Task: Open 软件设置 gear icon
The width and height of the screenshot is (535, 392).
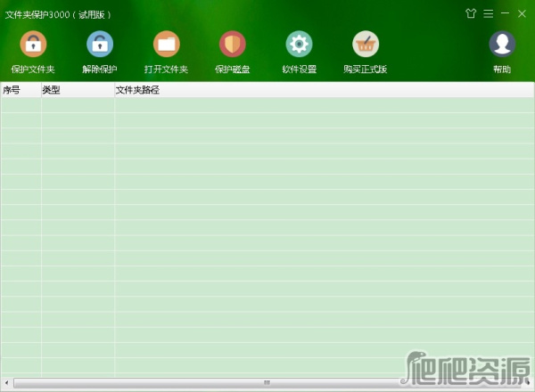Action: click(x=299, y=44)
